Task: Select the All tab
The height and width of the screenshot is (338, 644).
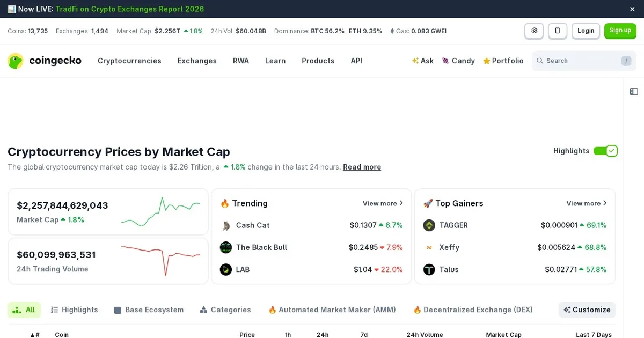Action: coord(24,310)
